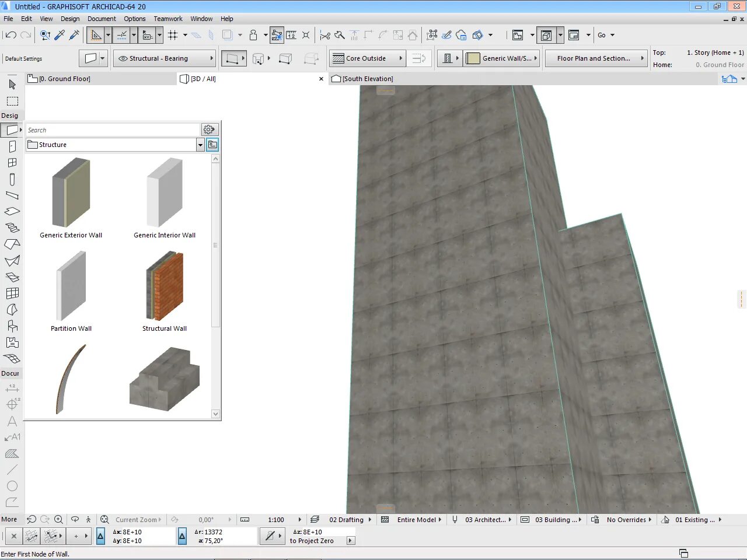Toggle the 3D window view button
747x560 pixels.
[x=546, y=35]
